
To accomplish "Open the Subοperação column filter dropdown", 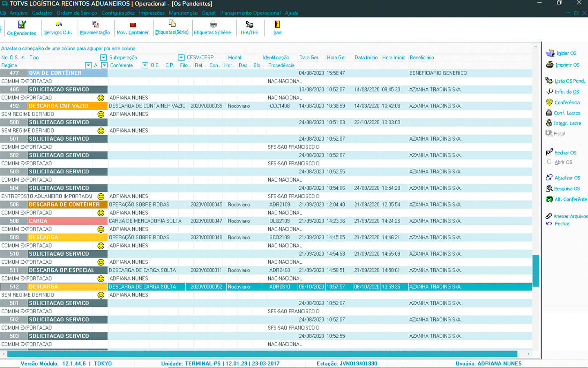I will tap(181, 58).
